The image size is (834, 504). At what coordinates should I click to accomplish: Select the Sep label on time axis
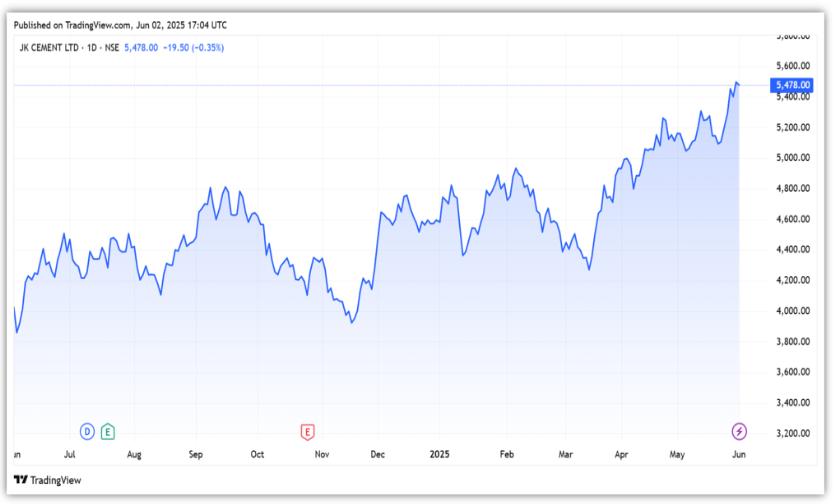tap(196, 454)
